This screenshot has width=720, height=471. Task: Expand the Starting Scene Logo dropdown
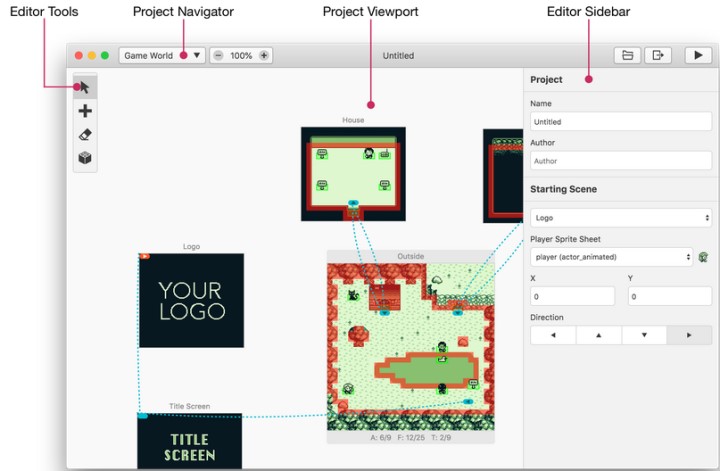pos(620,217)
